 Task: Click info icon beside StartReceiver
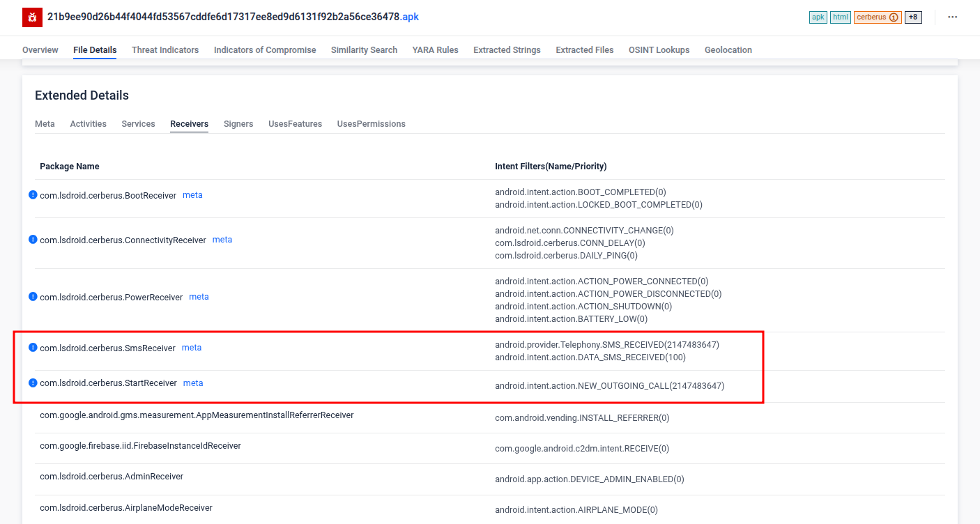tap(33, 383)
